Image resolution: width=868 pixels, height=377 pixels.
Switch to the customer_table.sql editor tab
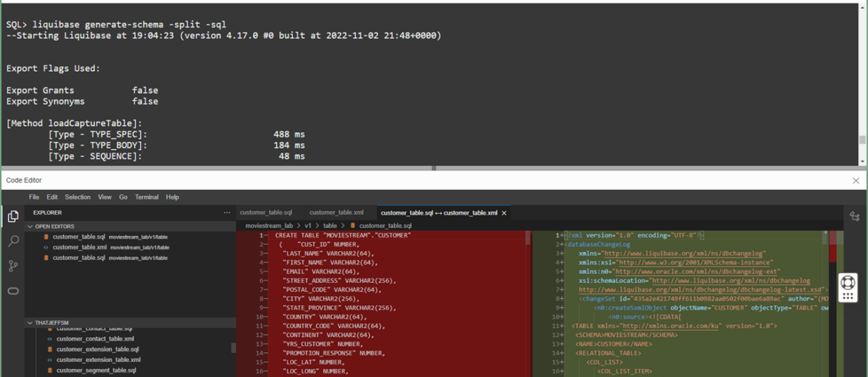(266, 212)
